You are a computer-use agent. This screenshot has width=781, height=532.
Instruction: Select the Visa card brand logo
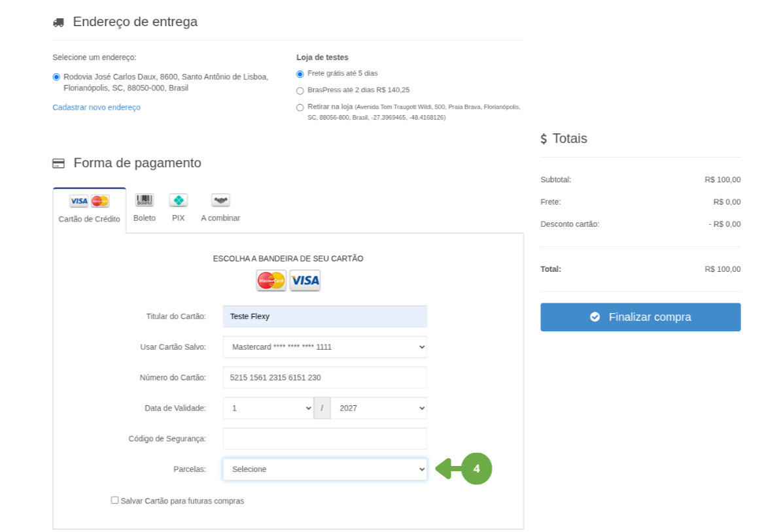pyautogui.click(x=305, y=280)
